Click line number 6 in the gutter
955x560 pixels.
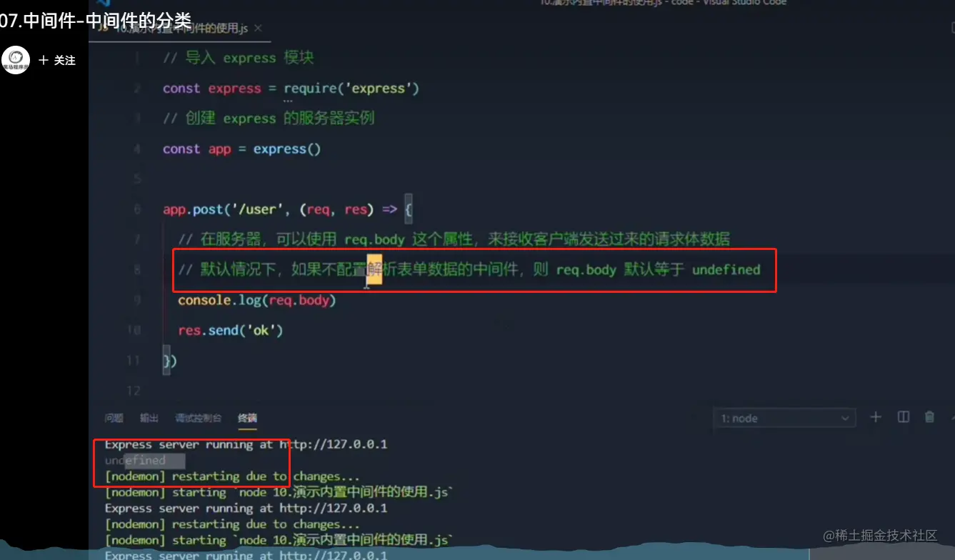[136, 210]
